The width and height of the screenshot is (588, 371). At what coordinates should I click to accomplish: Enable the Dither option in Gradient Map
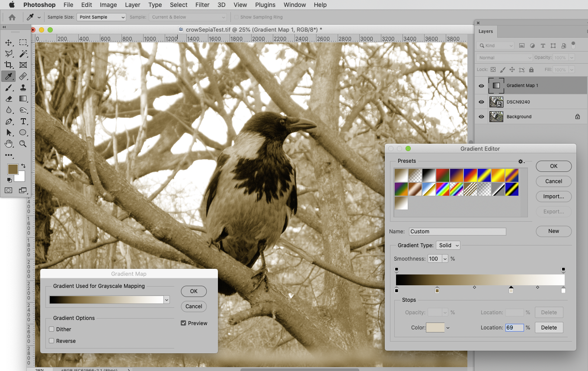[51, 329]
